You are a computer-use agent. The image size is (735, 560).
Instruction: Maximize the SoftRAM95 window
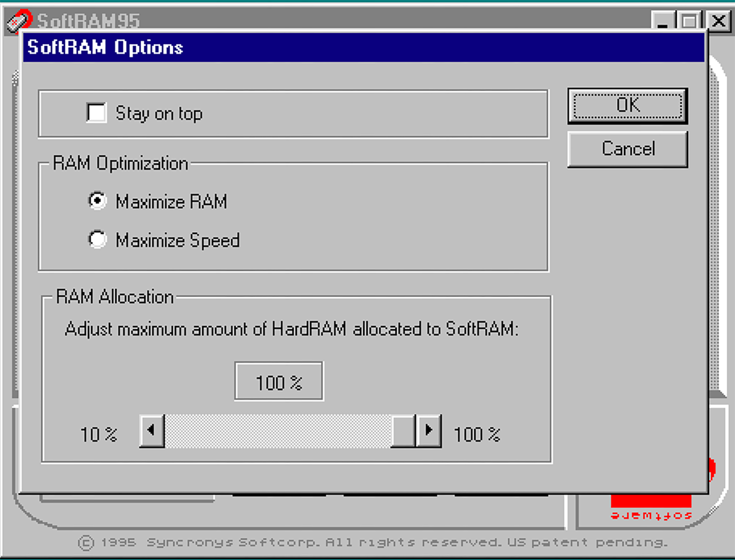coord(689,21)
